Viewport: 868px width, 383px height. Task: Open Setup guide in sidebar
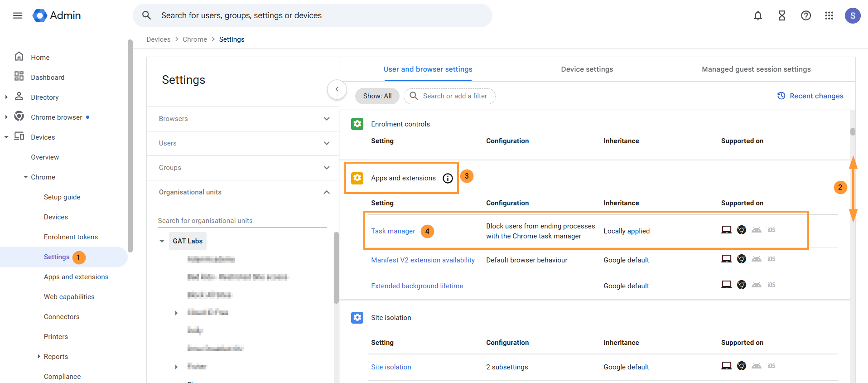(x=62, y=197)
